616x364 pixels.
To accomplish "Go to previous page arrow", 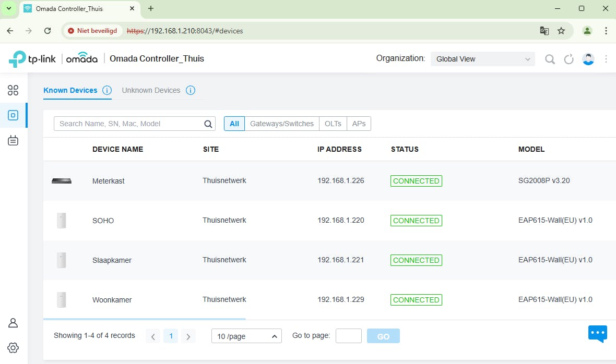I will coord(153,336).
